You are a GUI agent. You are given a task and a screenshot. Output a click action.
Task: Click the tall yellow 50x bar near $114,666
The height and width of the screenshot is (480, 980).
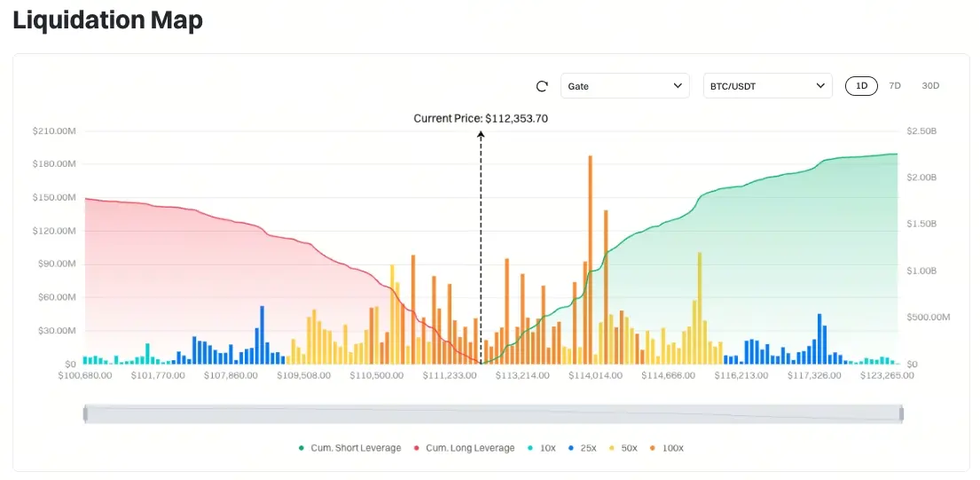tap(700, 308)
